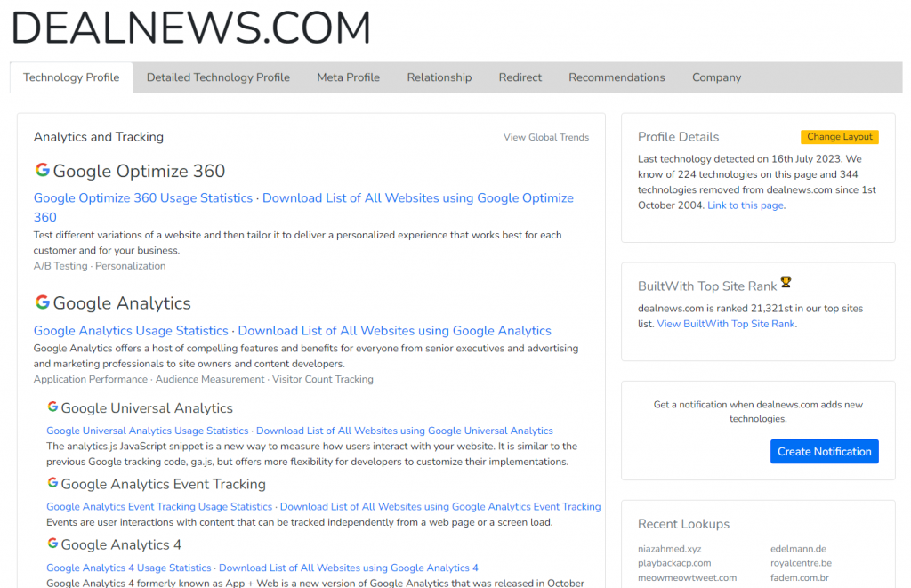This screenshot has width=911, height=588.
Task: Download list of all websites using Google Analytics
Action: pos(394,331)
